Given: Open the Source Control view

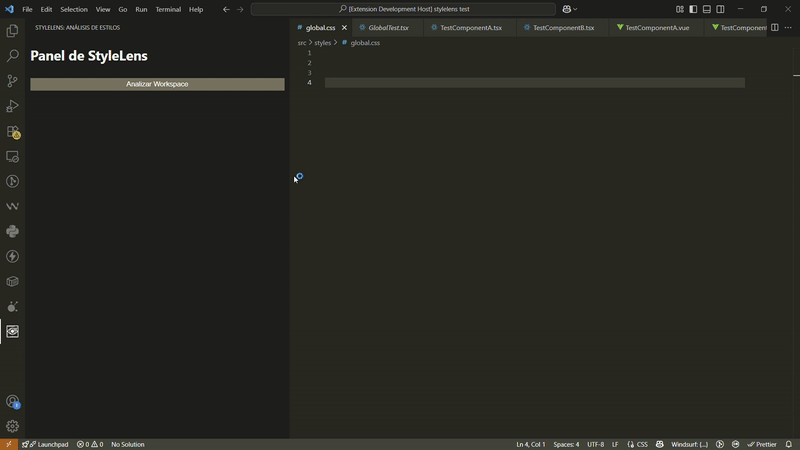Looking at the screenshot, I should pos(12,81).
